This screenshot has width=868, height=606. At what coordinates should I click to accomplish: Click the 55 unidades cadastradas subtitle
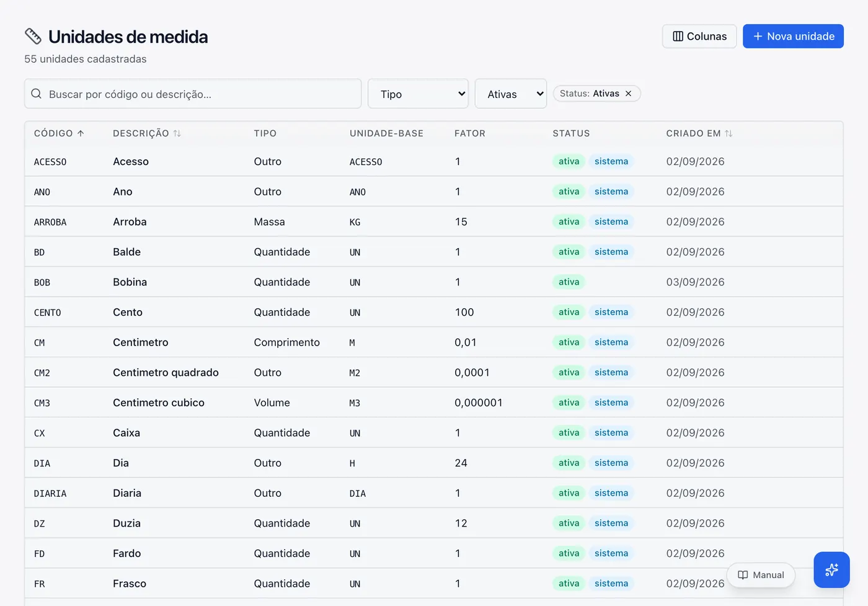[86, 59]
